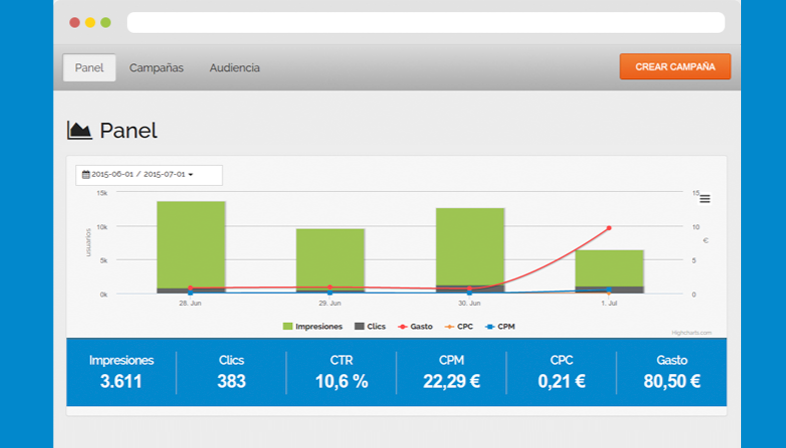Screen dimensions: 786x448
Task: Toggle CPM series in legend
Action: (500, 326)
